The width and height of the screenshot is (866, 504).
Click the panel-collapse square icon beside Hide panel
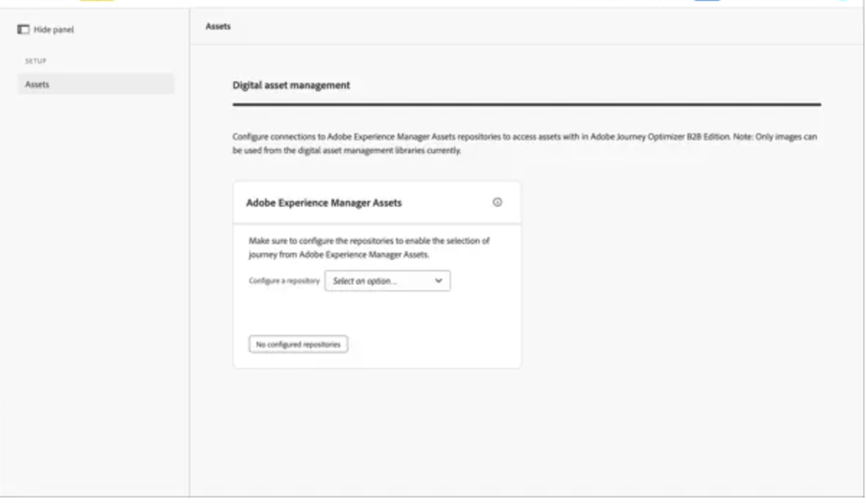tap(22, 29)
